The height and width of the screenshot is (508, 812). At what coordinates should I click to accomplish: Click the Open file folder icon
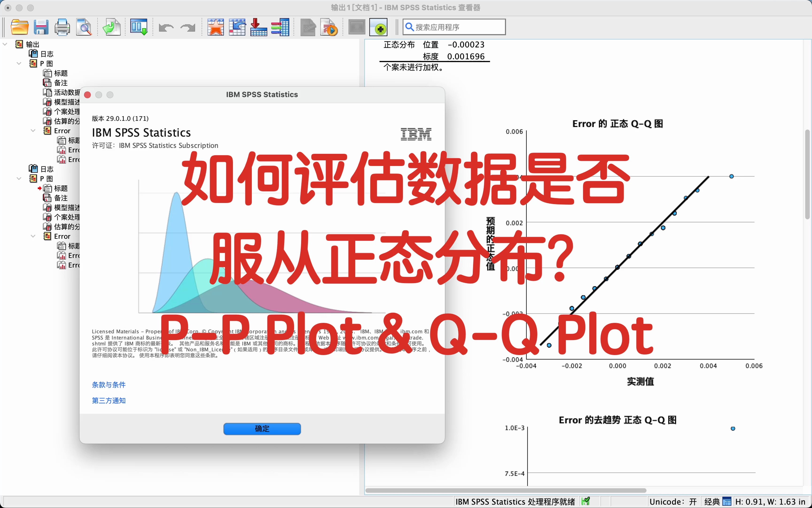click(x=20, y=27)
